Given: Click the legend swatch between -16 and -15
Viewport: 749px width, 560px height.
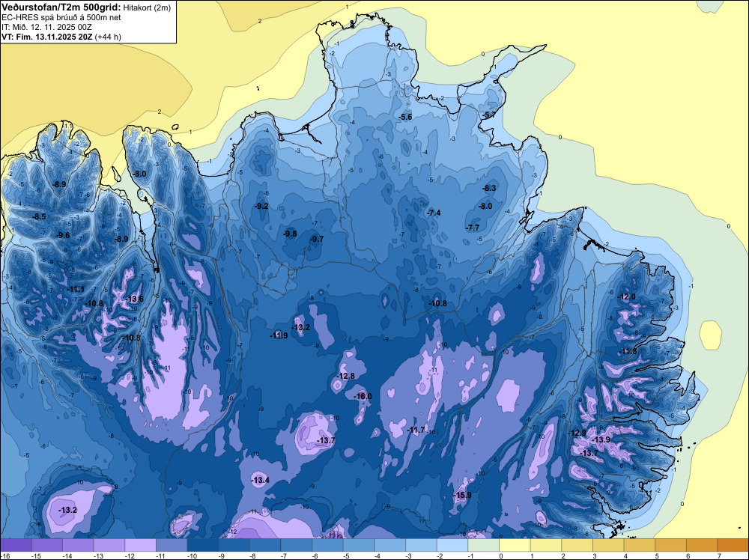Looking at the screenshot, I should [16, 545].
